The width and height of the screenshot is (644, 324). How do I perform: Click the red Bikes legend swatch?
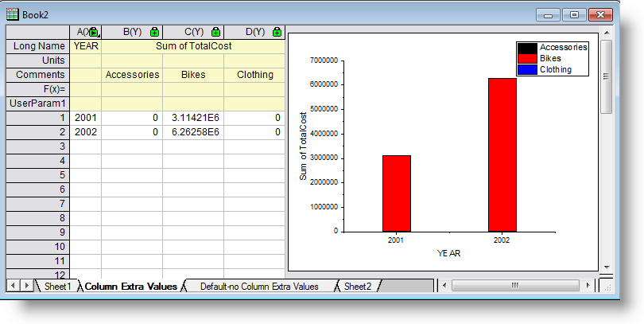point(526,58)
